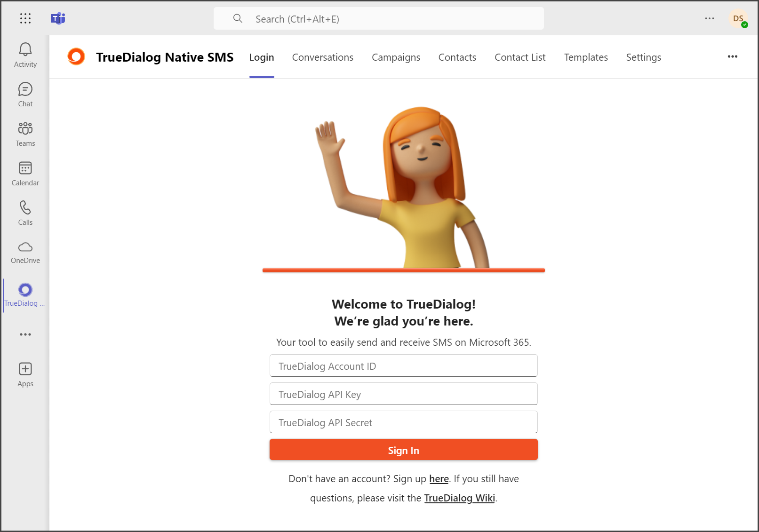Open Settings and more menu in top bar
Viewport: 759px width, 532px height.
coord(710,18)
